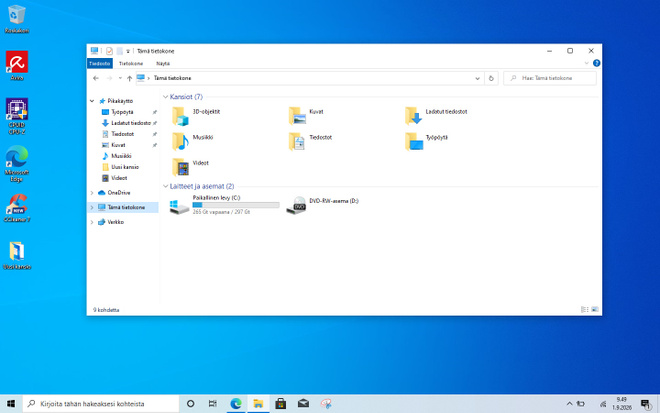Screen dimensions: 660x413
Task: Open the notification center icon
Action: tap(645, 404)
